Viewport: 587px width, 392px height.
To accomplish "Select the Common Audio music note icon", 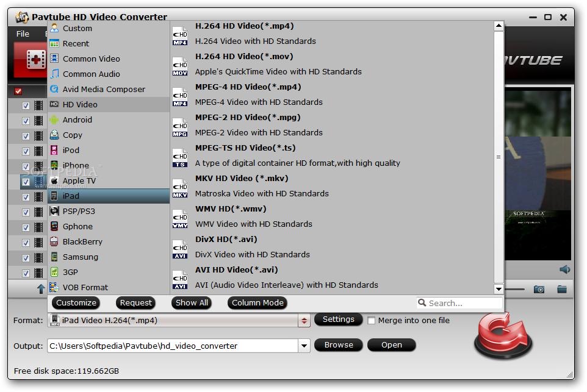I will tap(55, 74).
